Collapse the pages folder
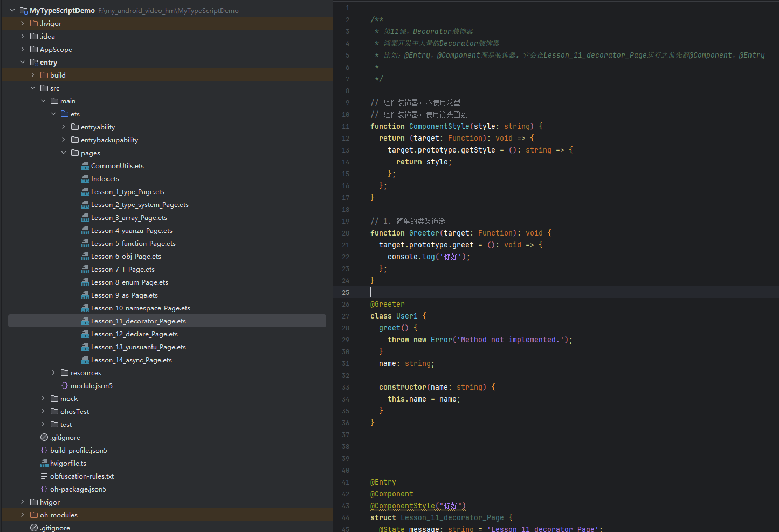Viewport: 779px width, 532px height. (x=64, y=153)
